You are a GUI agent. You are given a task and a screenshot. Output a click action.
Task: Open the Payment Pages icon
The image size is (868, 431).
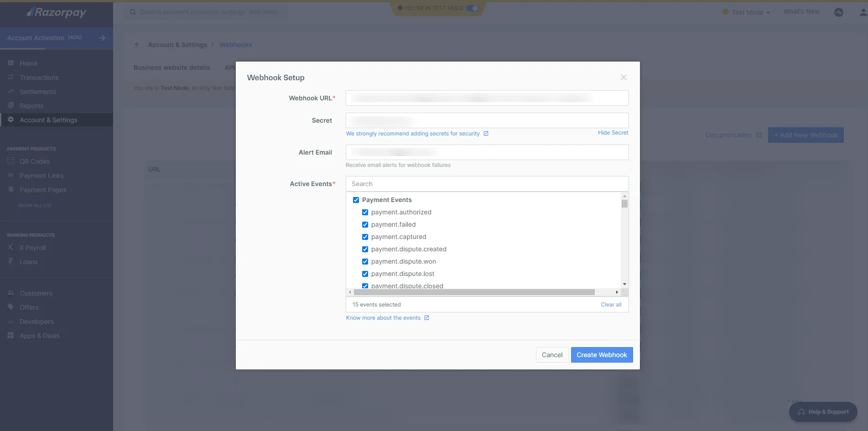[x=11, y=189]
